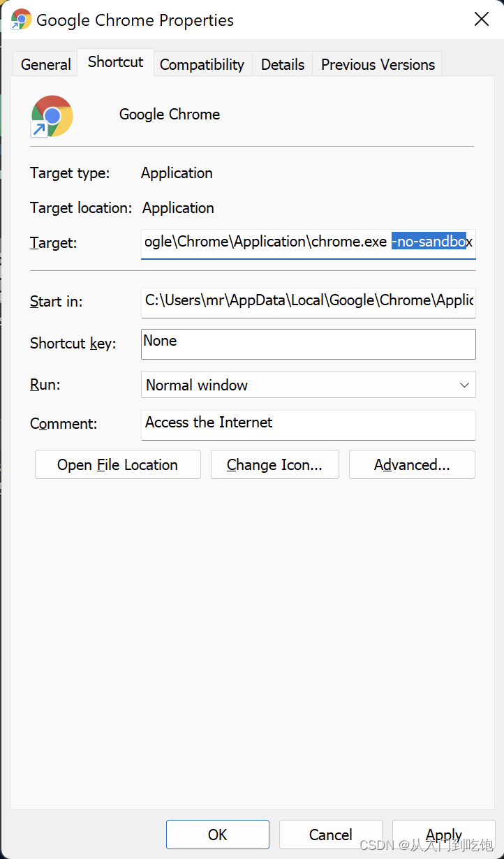The image size is (504, 859).
Task: Click the Comment: label
Action: tap(64, 424)
